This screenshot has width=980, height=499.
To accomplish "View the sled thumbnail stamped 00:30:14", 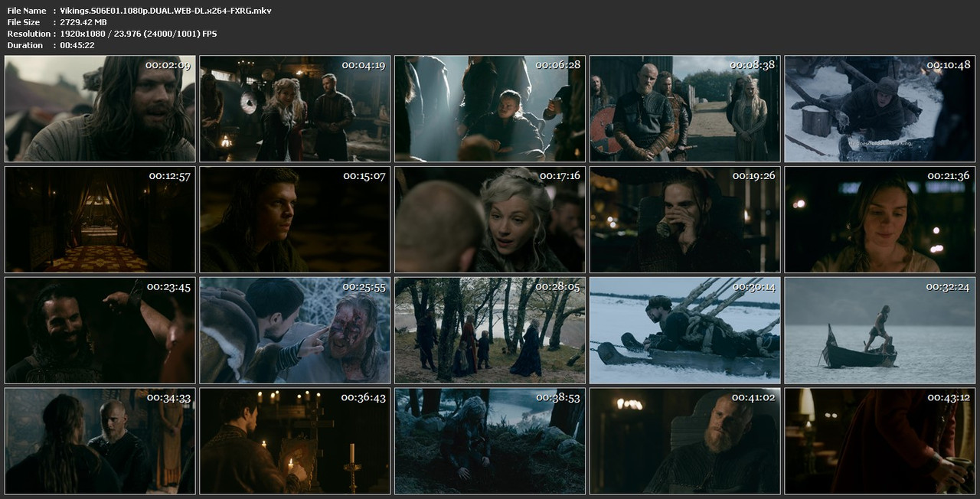I will pos(685,331).
